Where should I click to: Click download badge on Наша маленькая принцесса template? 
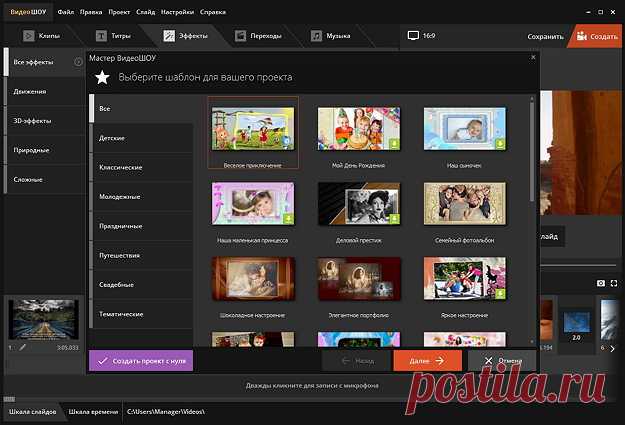pos(288,219)
